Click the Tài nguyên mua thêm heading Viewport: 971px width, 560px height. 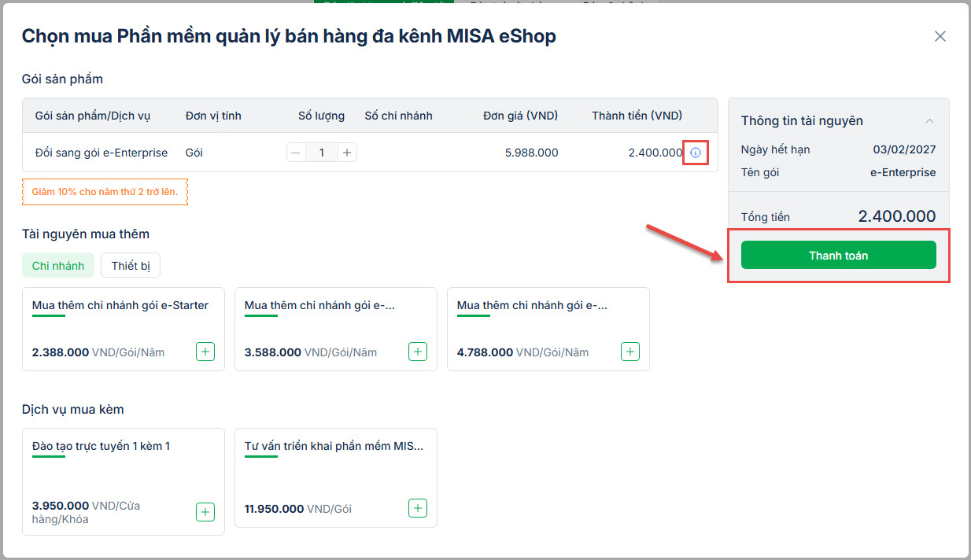click(x=86, y=234)
